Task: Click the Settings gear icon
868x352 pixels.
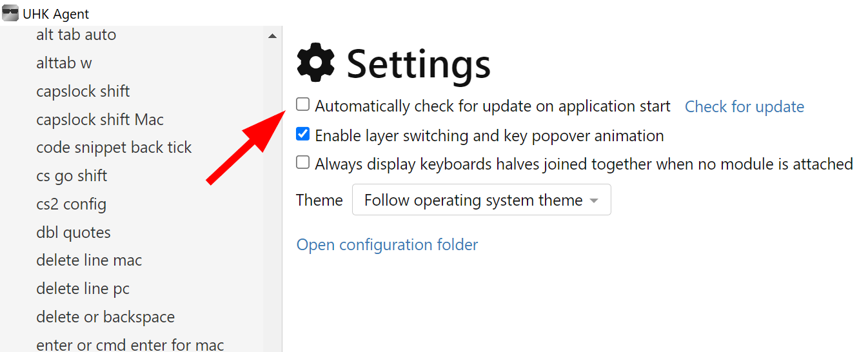Action: click(315, 63)
